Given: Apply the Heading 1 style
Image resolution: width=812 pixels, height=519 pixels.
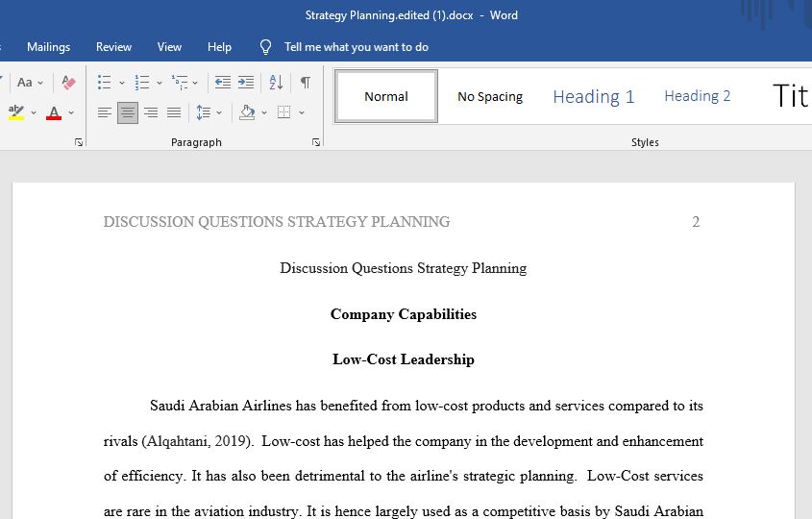Looking at the screenshot, I should click(594, 97).
